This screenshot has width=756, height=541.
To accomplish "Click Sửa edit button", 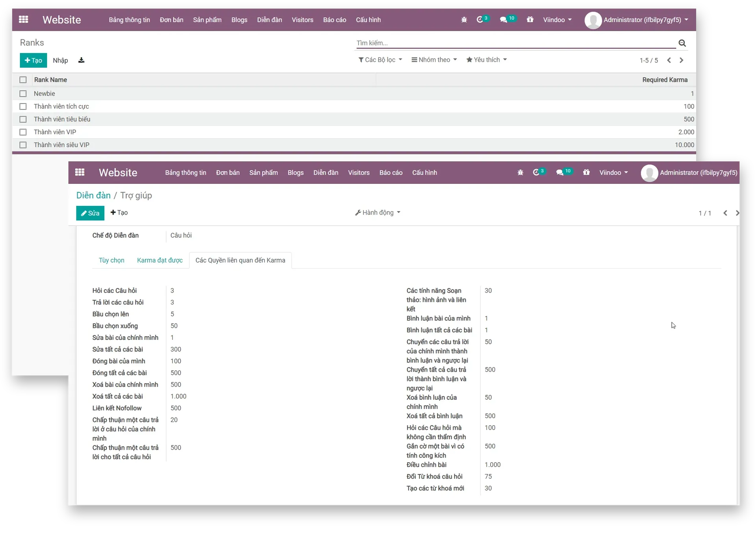I will tap(90, 213).
